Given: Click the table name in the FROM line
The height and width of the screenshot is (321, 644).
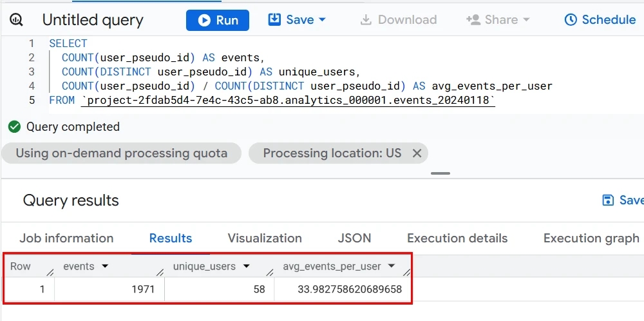Looking at the screenshot, I should click(288, 101).
